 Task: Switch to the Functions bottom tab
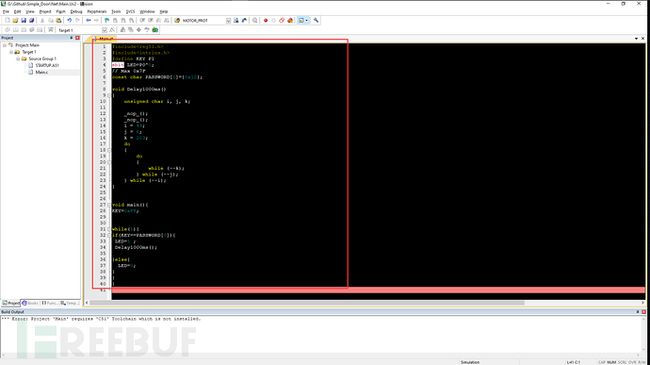49,303
